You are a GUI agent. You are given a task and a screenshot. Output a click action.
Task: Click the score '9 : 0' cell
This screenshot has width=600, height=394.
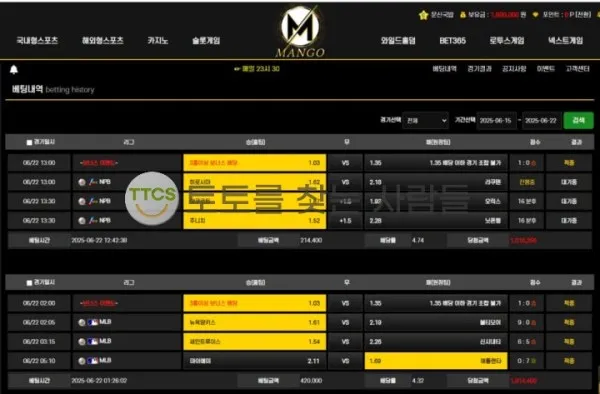[x=527, y=322]
